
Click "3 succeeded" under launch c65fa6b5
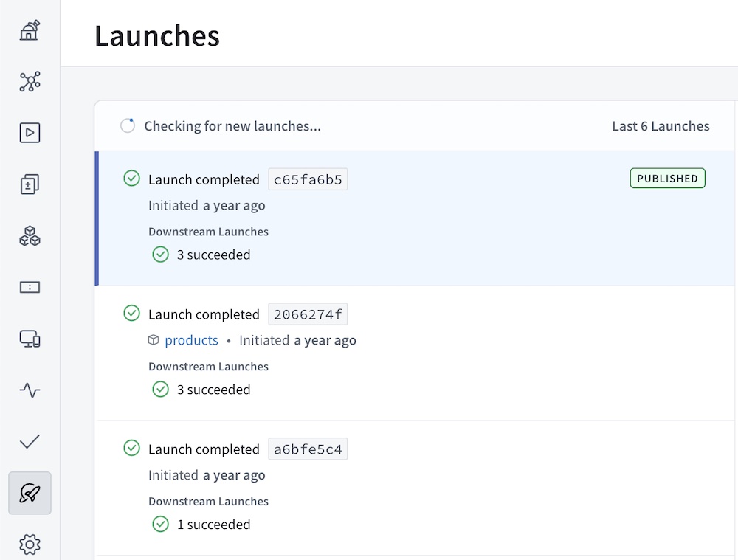pyautogui.click(x=213, y=255)
